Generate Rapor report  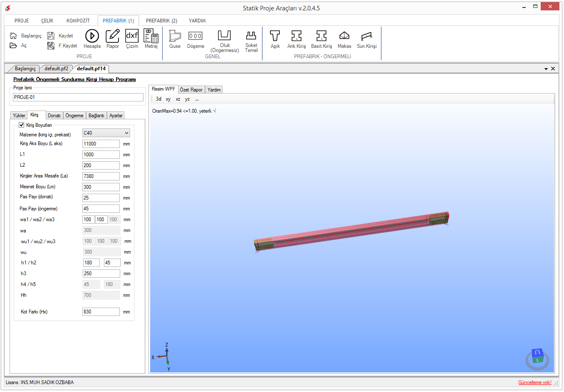[x=113, y=39]
